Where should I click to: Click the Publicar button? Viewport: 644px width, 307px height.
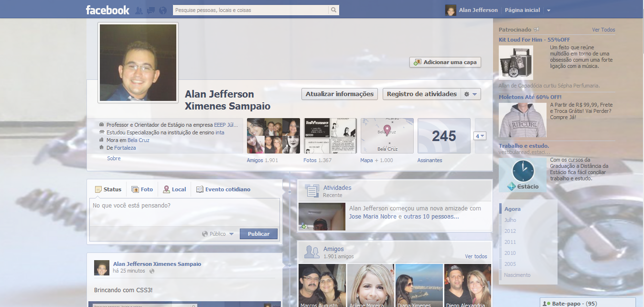click(258, 234)
